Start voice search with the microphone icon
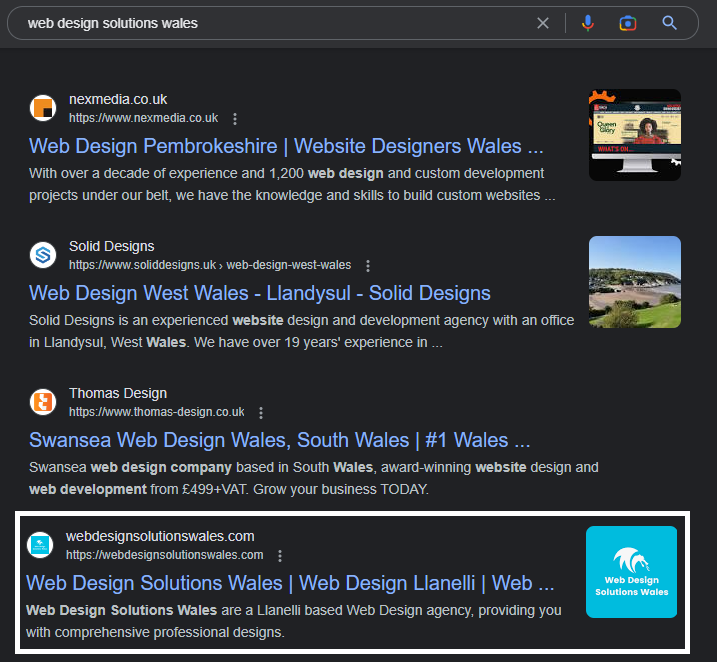717x662 pixels. point(588,23)
